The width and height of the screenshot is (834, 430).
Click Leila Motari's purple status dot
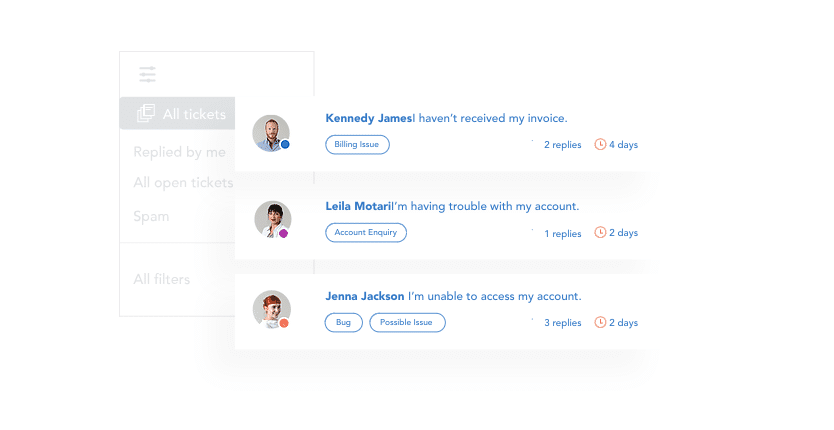coord(284,233)
